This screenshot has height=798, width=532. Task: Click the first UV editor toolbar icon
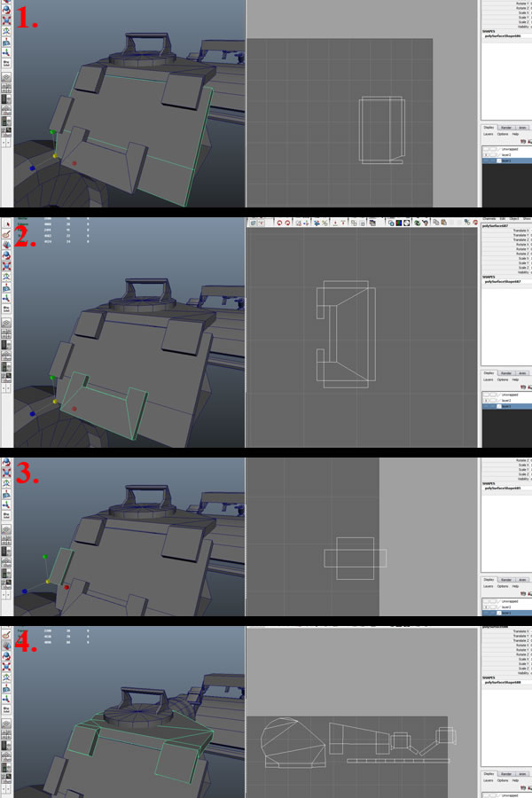click(253, 223)
